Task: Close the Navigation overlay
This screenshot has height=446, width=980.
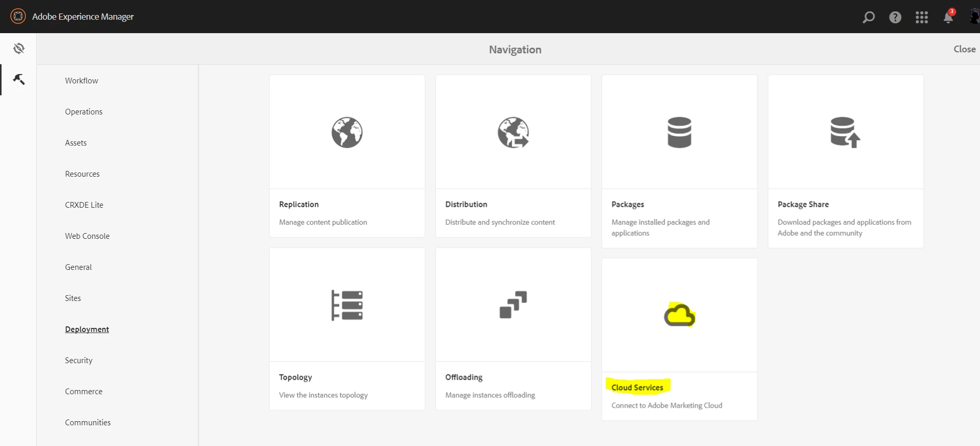Action: (964, 49)
